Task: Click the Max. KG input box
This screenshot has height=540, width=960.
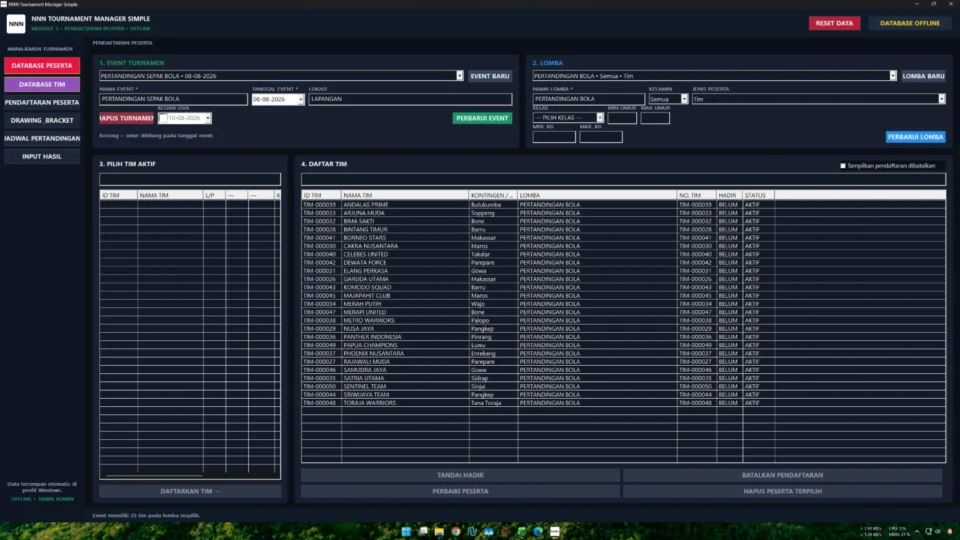Action: click(601, 137)
